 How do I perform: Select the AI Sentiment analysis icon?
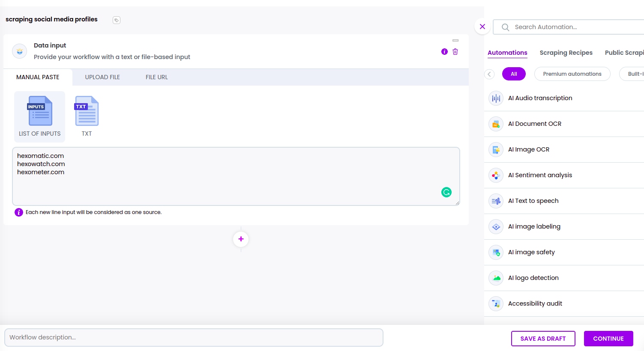pos(496,175)
